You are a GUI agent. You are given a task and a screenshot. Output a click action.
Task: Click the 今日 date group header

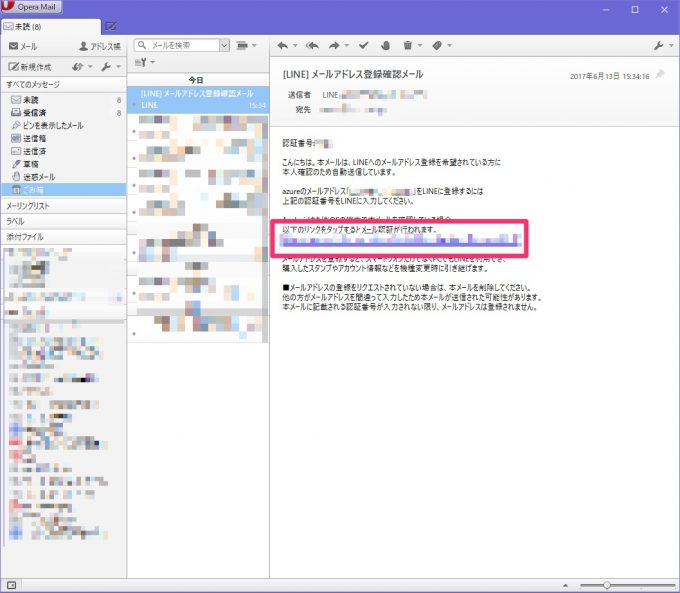pos(196,80)
